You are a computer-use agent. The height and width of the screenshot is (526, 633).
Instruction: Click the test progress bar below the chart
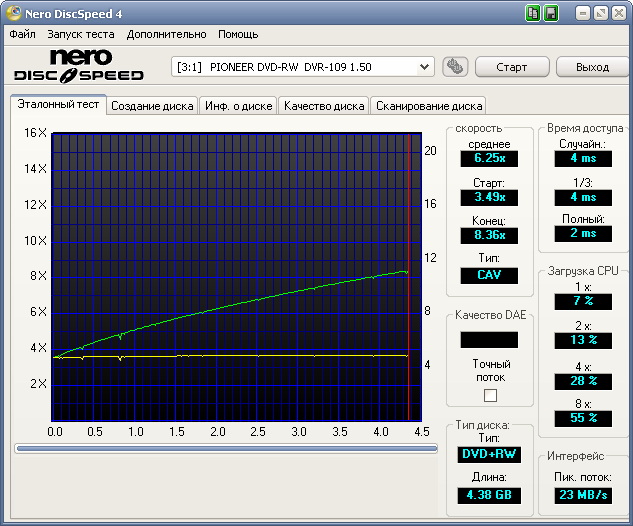tap(226, 448)
